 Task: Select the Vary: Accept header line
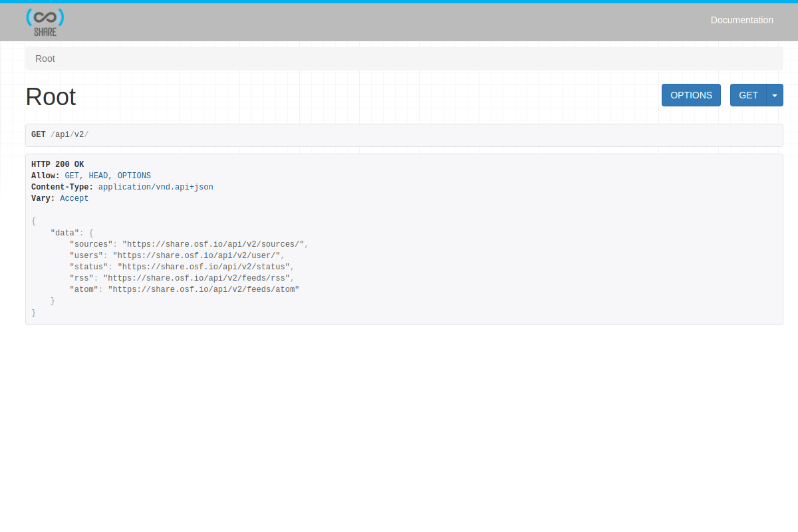click(x=60, y=198)
